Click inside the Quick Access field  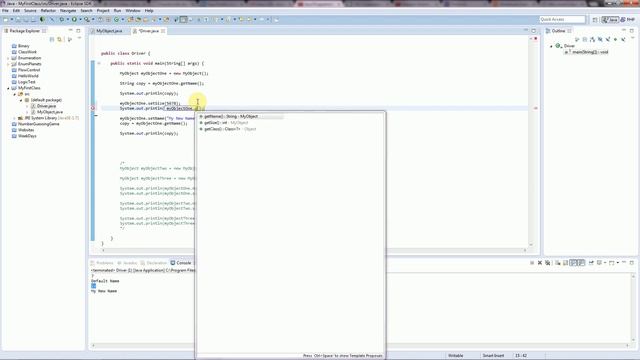point(562,20)
